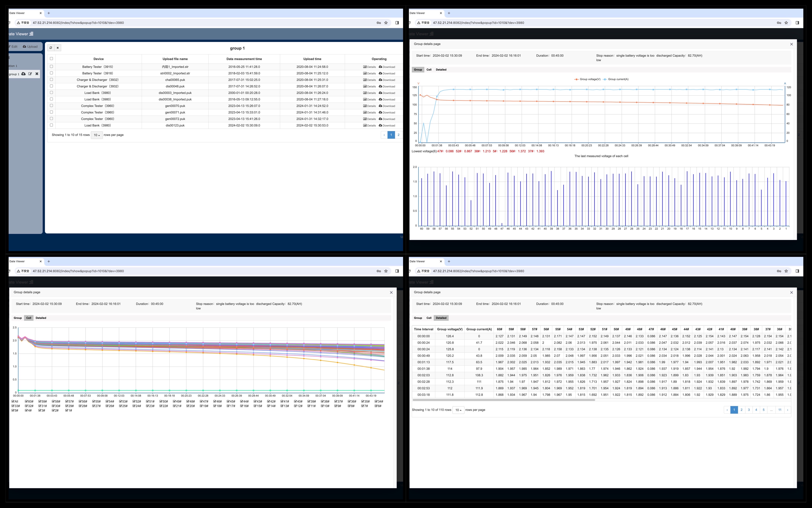Image resolution: width=812 pixels, height=508 pixels.
Task: Open the 10 rows per page dropdown under the device list
Action: point(97,135)
